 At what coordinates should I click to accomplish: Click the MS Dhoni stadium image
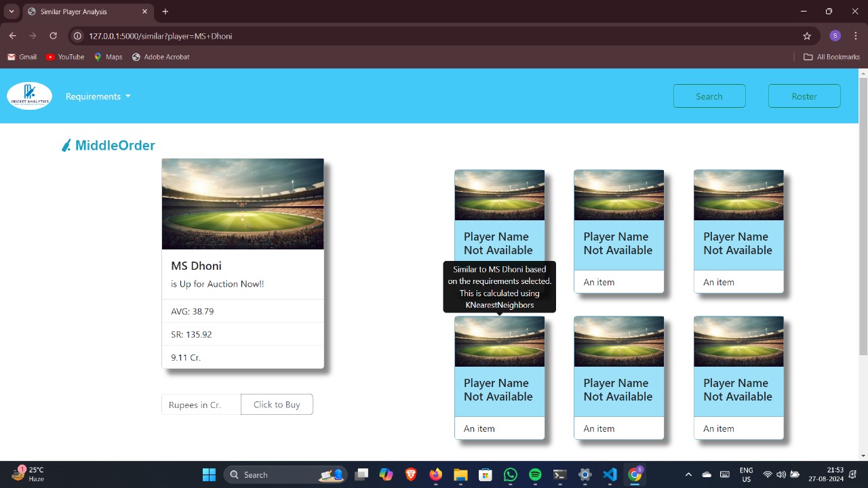tap(243, 204)
